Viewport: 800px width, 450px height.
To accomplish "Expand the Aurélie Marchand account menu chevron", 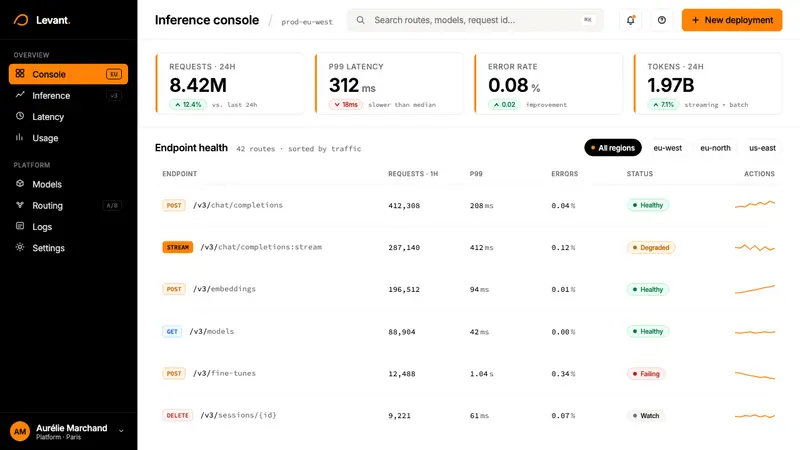I will pyautogui.click(x=121, y=431).
